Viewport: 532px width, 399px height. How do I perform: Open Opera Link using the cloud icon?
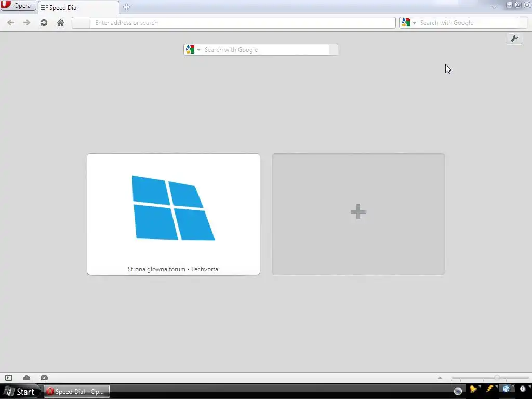click(26, 378)
